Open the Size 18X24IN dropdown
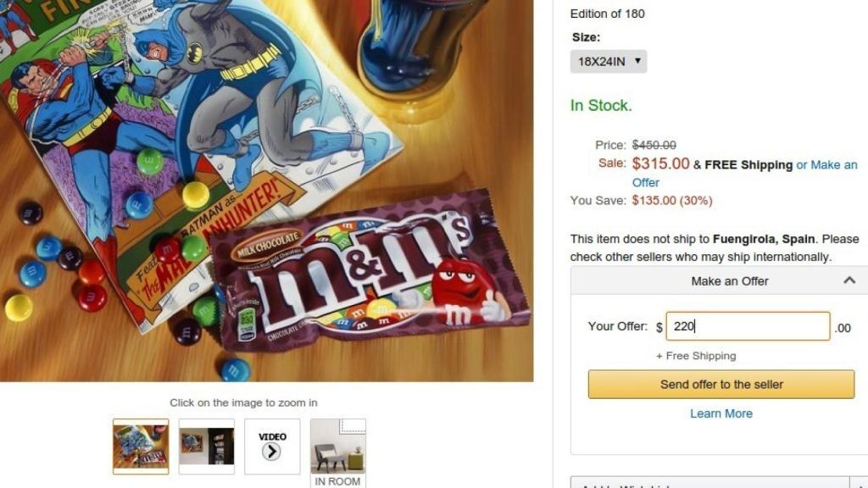The width and height of the screenshot is (868, 488). coord(609,61)
